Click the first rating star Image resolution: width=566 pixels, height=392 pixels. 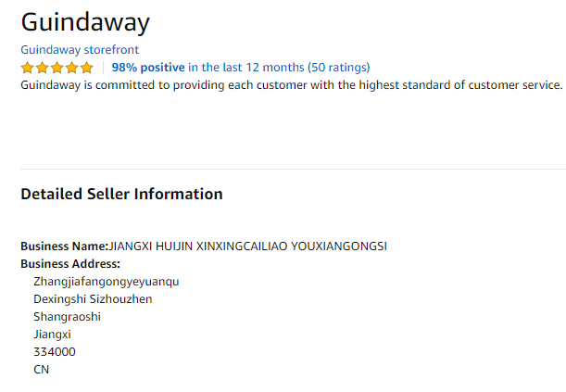click(x=28, y=68)
